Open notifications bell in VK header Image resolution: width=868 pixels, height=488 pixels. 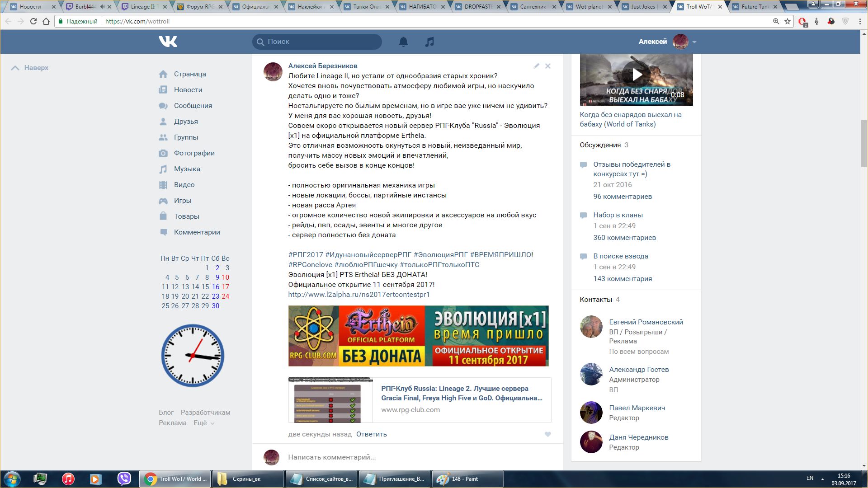(x=403, y=42)
